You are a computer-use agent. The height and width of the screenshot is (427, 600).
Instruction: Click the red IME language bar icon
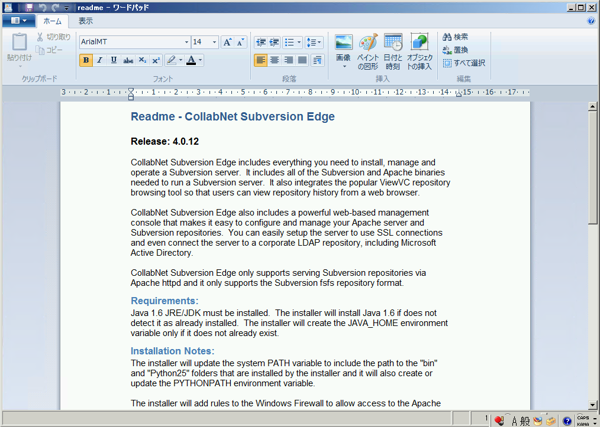click(x=499, y=420)
